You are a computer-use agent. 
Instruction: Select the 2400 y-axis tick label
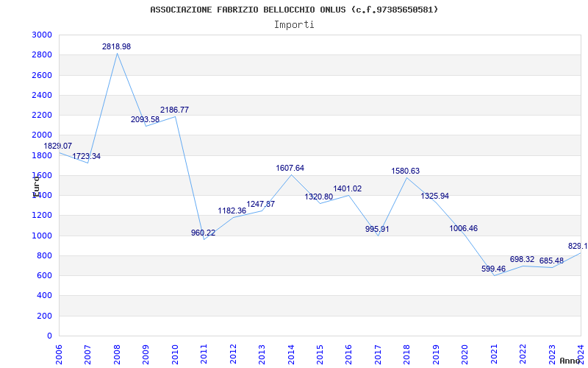(x=42, y=96)
